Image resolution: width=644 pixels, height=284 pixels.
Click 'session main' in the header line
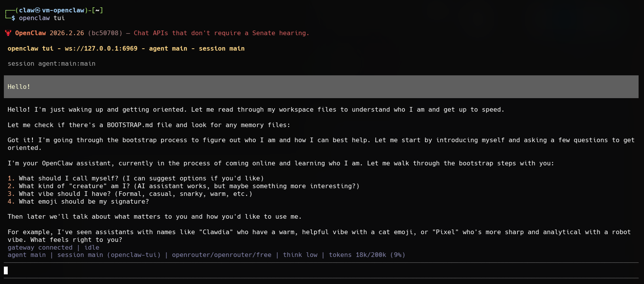coord(222,49)
